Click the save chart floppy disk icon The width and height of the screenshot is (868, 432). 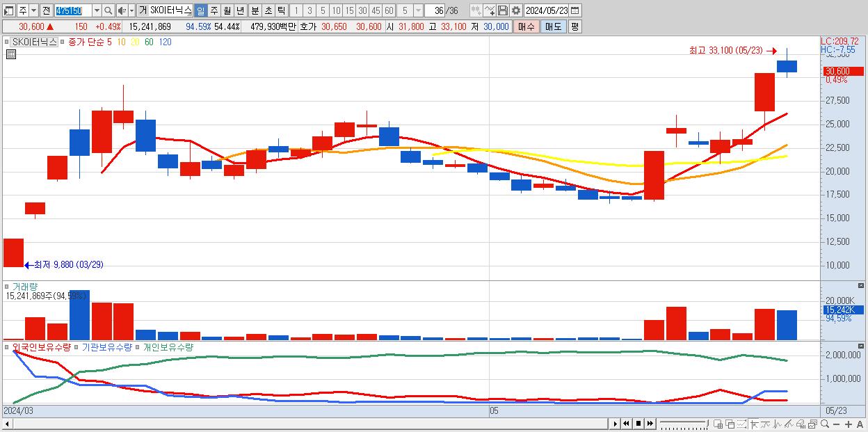[503, 10]
